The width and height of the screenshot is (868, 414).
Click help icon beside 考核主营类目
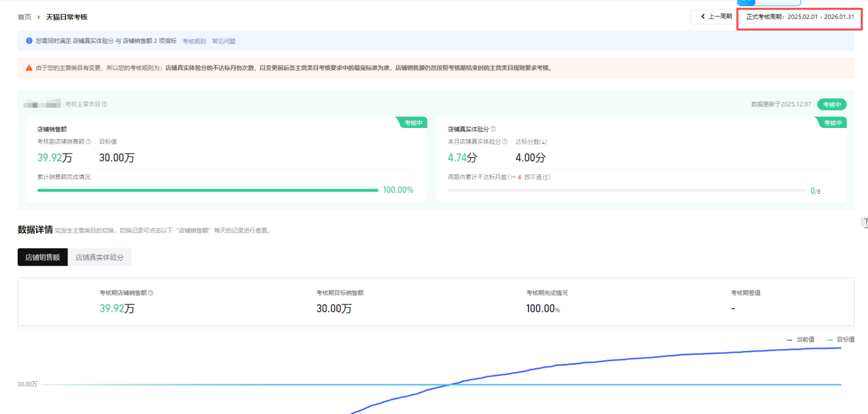tap(105, 104)
